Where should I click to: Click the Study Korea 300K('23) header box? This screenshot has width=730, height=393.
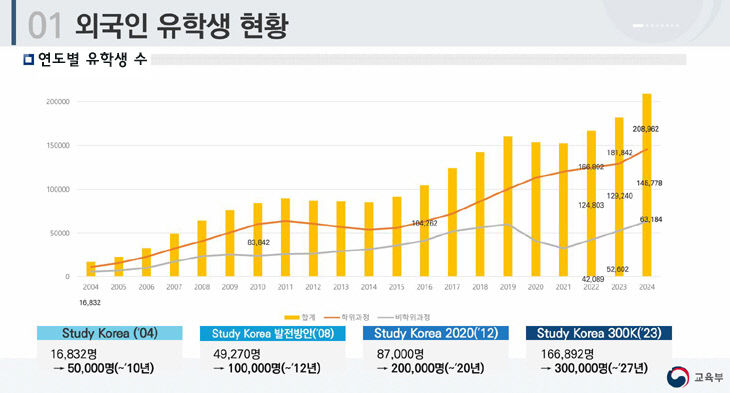[599, 333]
